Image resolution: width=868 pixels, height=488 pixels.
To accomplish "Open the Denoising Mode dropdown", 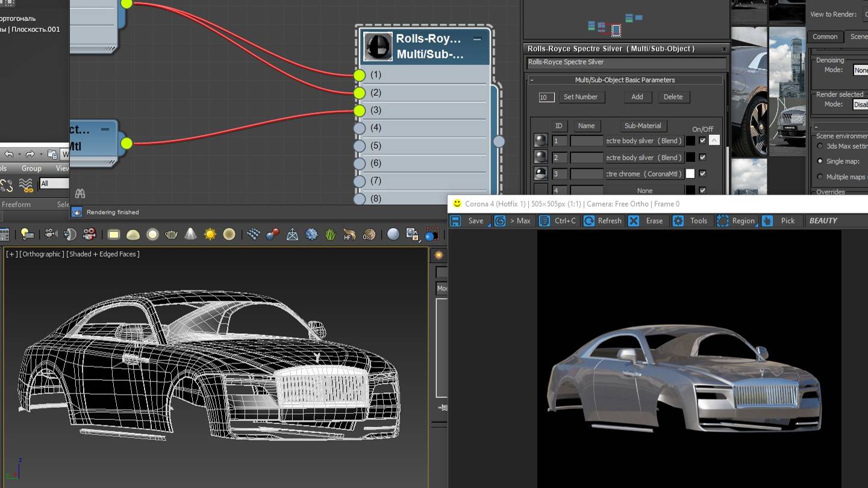I will pos(860,70).
